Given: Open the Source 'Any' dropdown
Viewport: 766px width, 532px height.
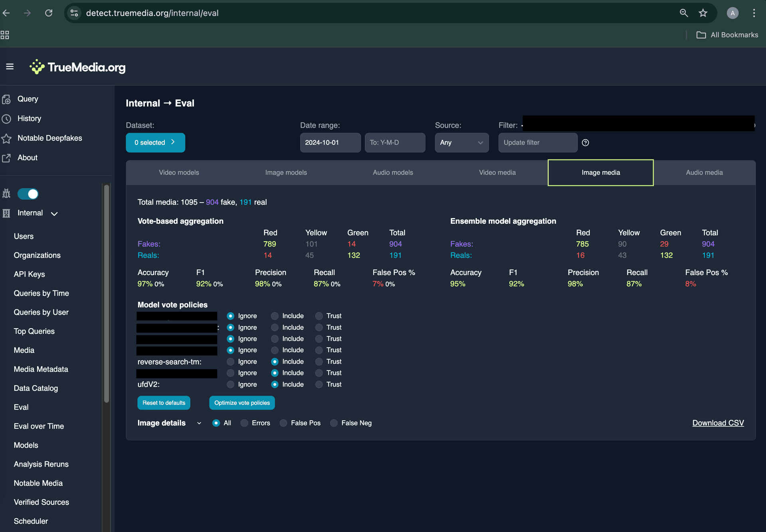Looking at the screenshot, I should coord(462,142).
